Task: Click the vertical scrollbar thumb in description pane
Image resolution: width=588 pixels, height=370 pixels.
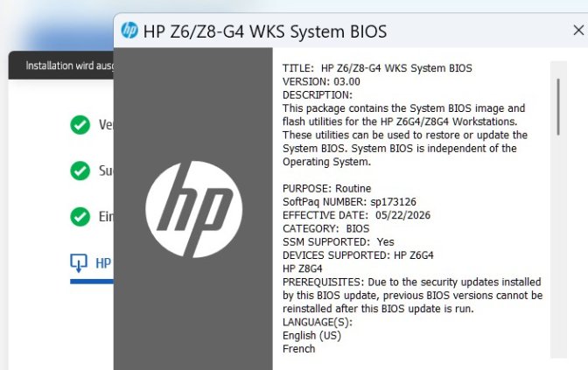Action: pos(558,107)
